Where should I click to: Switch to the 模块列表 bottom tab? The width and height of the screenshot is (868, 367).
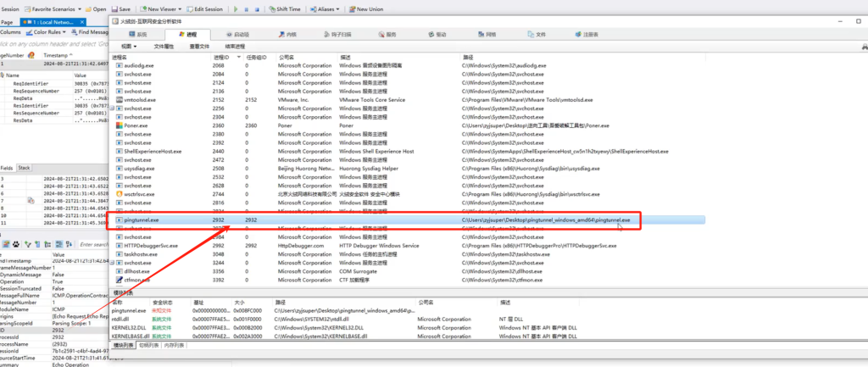(123, 346)
